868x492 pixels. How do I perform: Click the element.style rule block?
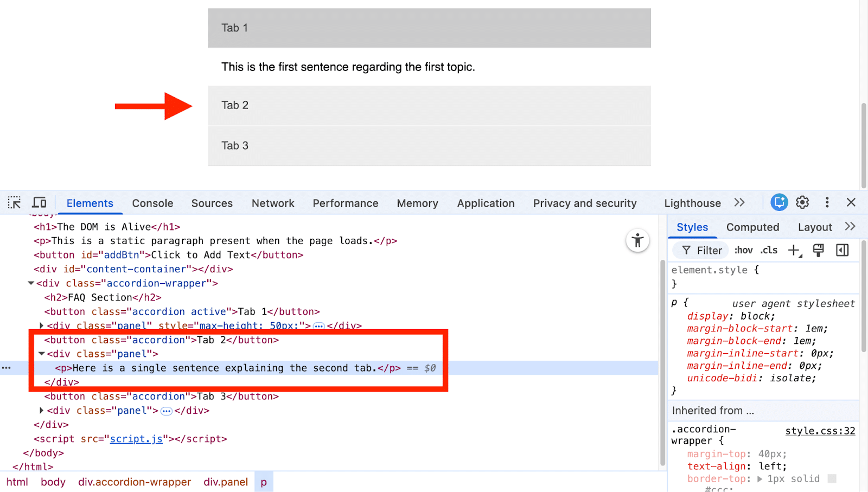(x=763, y=277)
